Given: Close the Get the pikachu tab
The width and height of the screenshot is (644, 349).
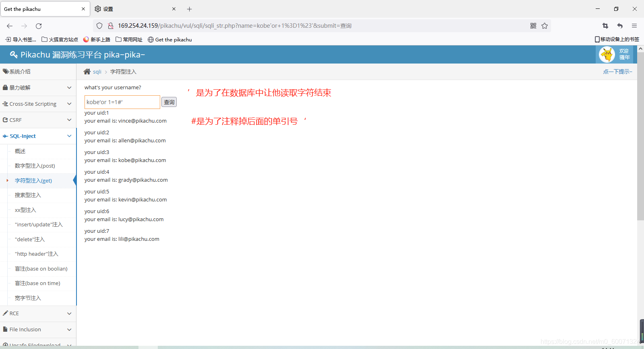Looking at the screenshot, I should [x=83, y=9].
